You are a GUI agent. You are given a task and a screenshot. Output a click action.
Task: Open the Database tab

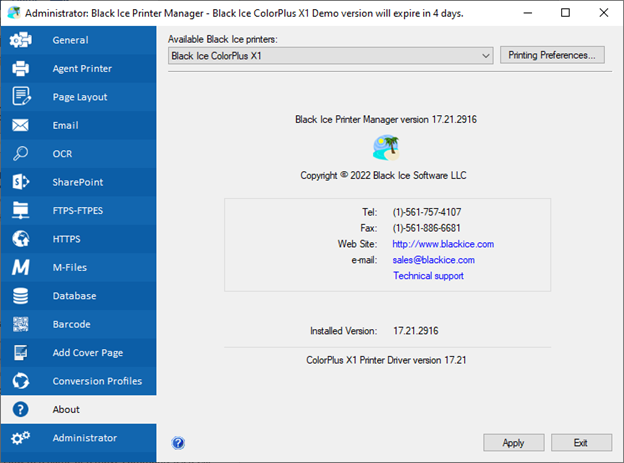tap(79, 296)
